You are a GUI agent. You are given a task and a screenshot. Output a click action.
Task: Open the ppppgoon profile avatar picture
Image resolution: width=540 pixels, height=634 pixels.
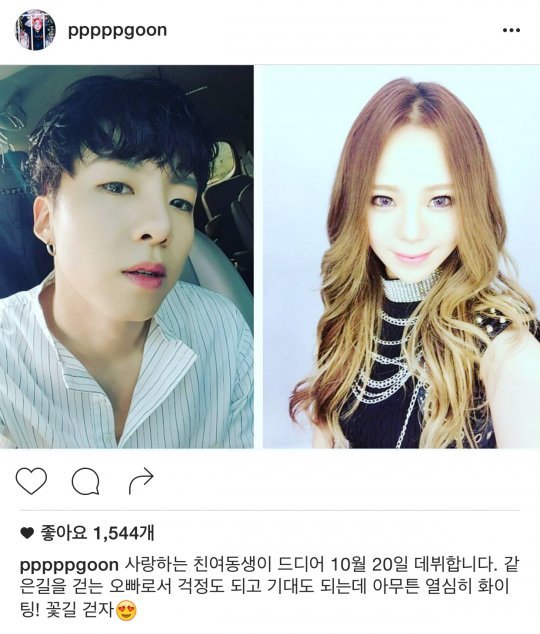(x=35, y=30)
